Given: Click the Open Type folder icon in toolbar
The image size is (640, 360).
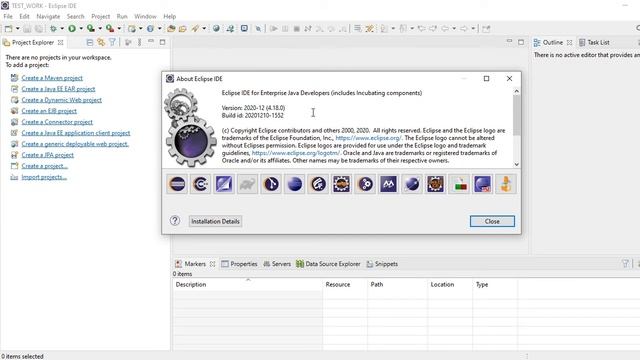Looking at the screenshot, I should [171, 29].
